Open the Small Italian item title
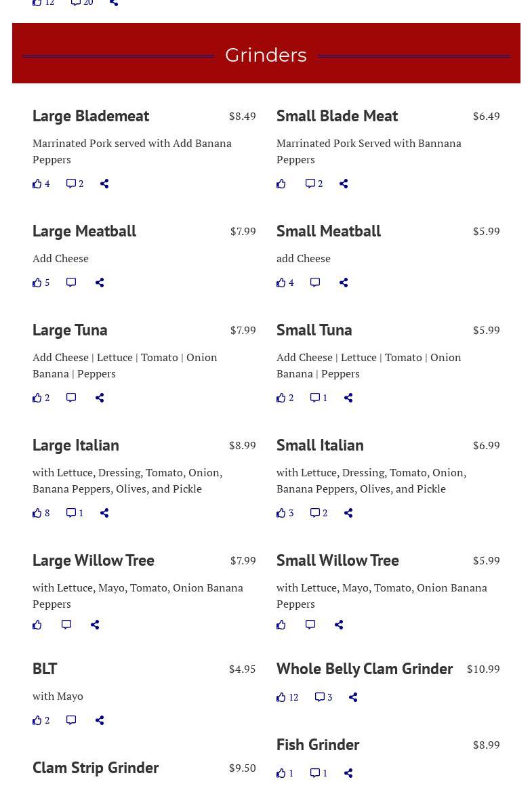The height and width of the screenshot is (788, 532). (x=320, y=445)
